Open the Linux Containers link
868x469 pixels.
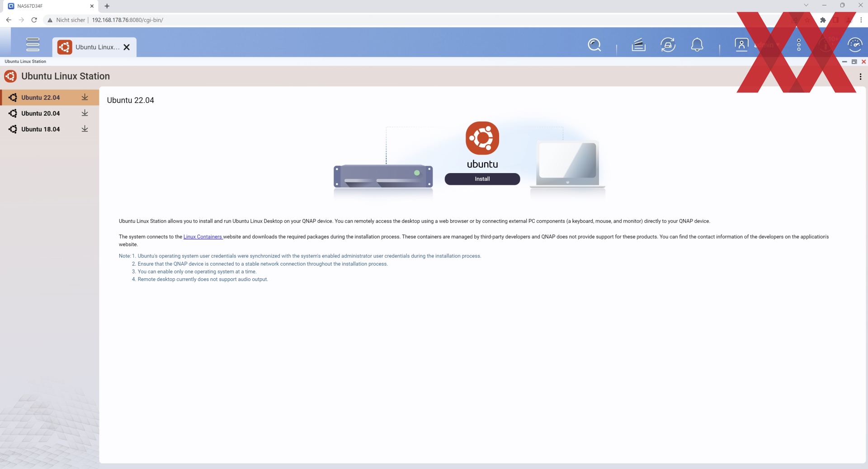203,237
